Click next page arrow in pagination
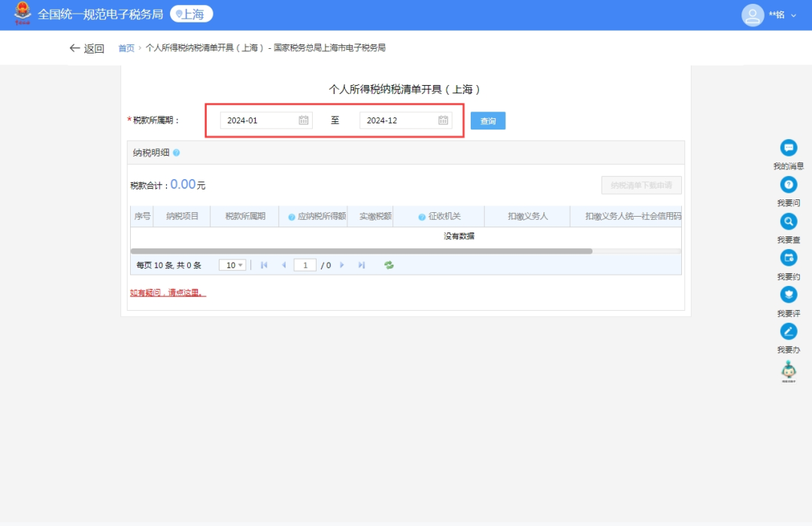Screen dimensions: 812x526 tap(342, 264)
